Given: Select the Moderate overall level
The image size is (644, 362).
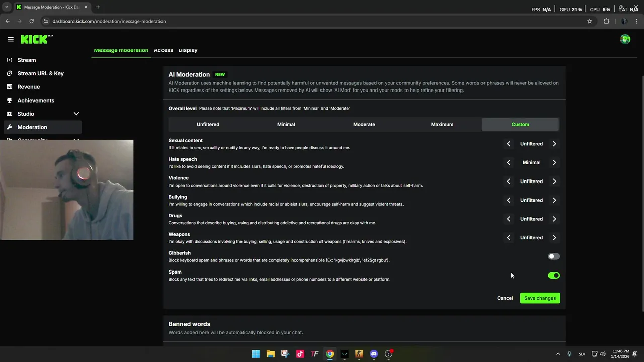Looking at the screenshot, I should 364,124.
